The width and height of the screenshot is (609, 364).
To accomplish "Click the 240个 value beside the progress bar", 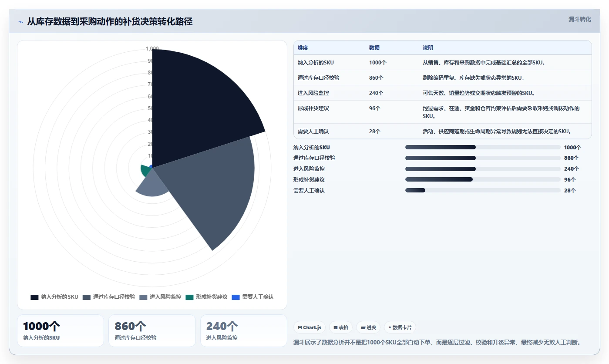I will [571, 169].
